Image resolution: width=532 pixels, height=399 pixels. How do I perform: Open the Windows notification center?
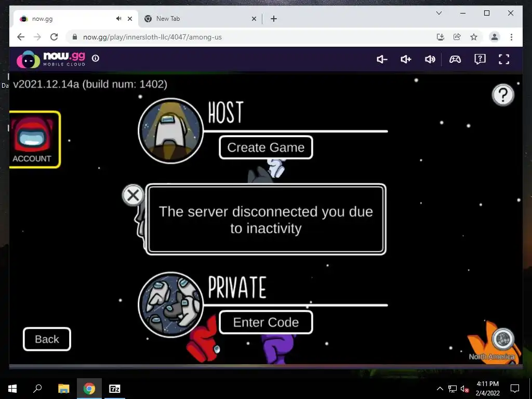pos(515,389)
